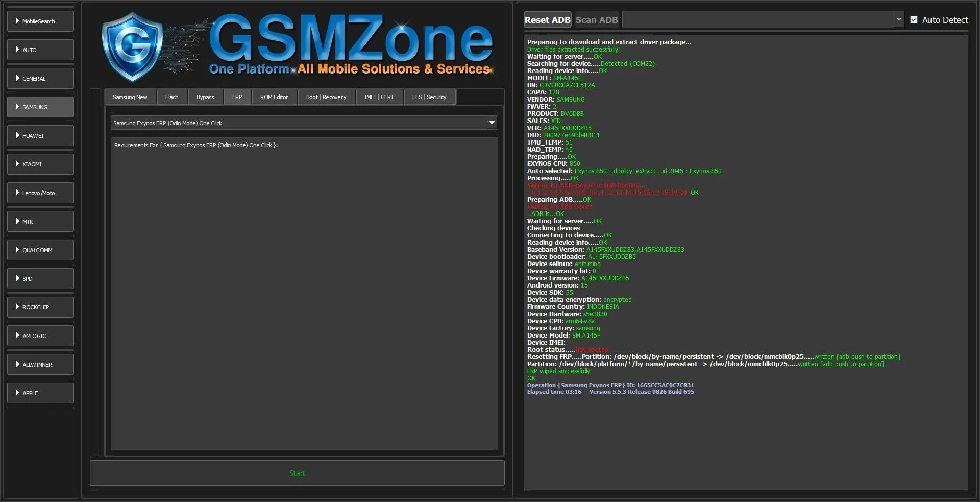Image resolution: width=980 pixels, height=502 pixels.
Task: Click triangle icon next to MTK
Action: [17, 221]
